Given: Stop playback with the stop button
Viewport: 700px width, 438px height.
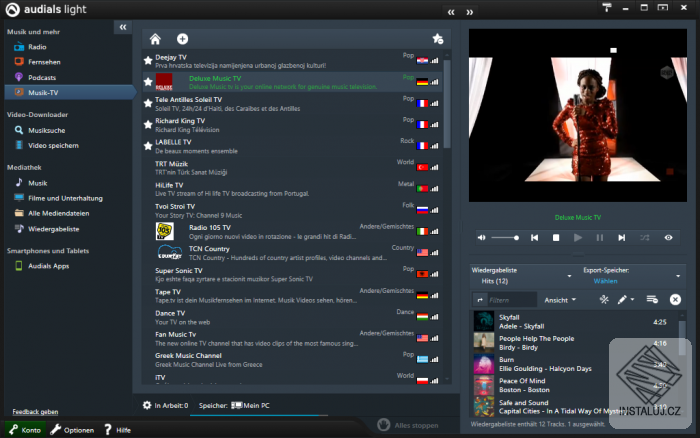Looking at the screenshot, I should click(x=556, y=238).
